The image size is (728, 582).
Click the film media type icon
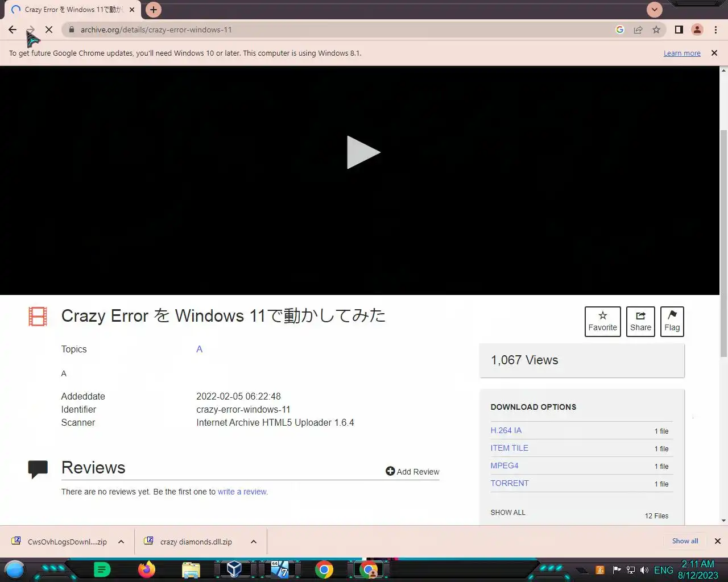point(38,317)
